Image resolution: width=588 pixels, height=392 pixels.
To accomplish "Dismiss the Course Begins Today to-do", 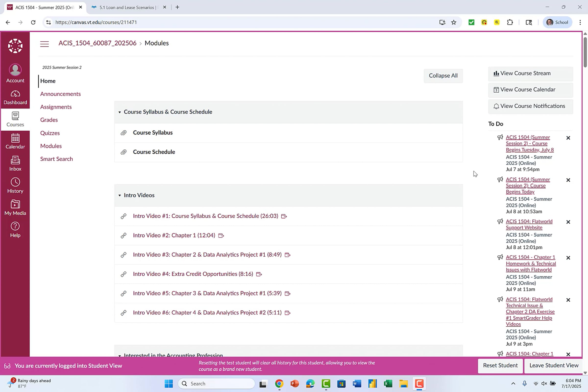I will tap(568, 180).
